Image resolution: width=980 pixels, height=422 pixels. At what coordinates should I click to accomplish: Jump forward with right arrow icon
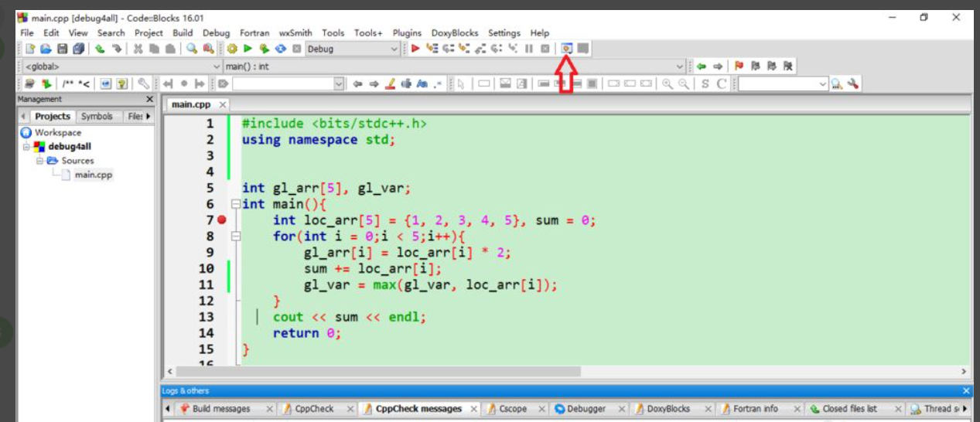click(x=718, y=66)
